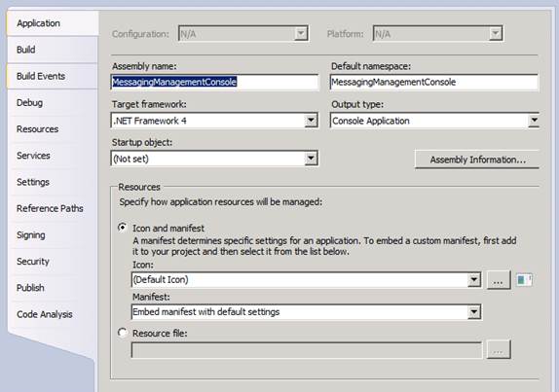This screenshot has height=392, width=559.
Task: Click the Assembly name text field
Action: pos(214,83)
